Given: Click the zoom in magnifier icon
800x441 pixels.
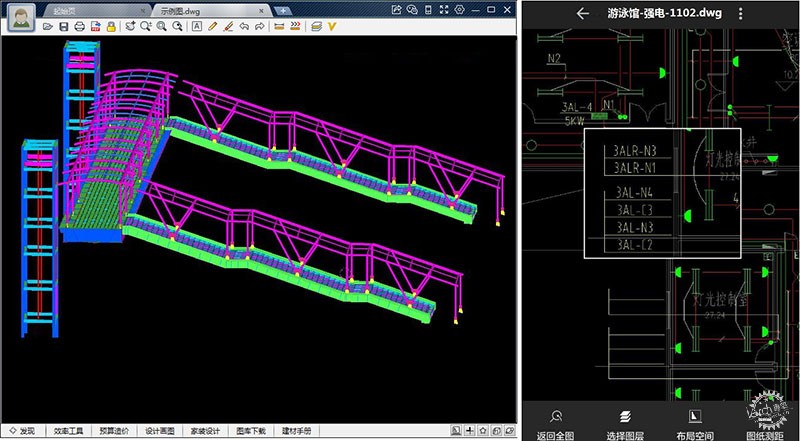Looking at the screenshot, I should click(146, 27).
